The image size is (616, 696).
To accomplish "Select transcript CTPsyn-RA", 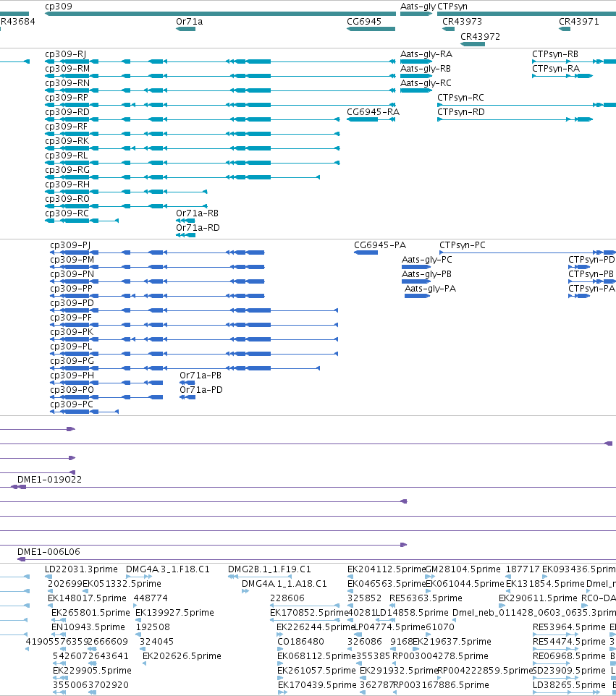I will point(562,76).
